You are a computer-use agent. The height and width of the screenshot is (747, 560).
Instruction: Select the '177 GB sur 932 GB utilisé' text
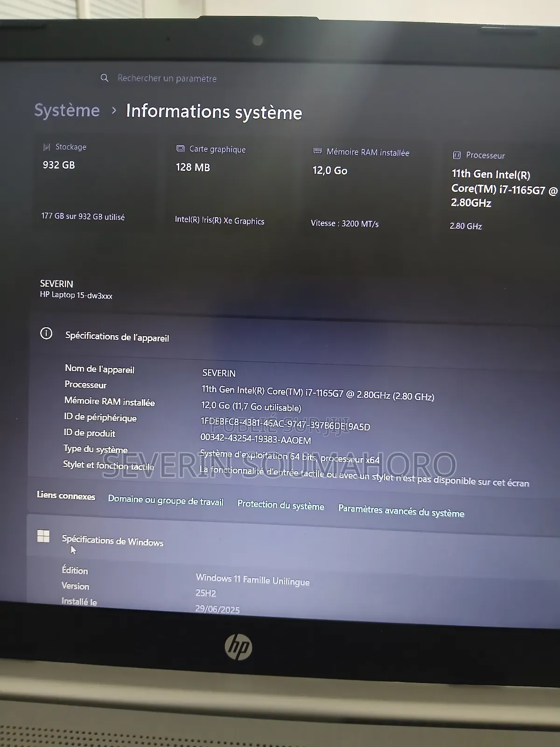[x=83, y=217]
